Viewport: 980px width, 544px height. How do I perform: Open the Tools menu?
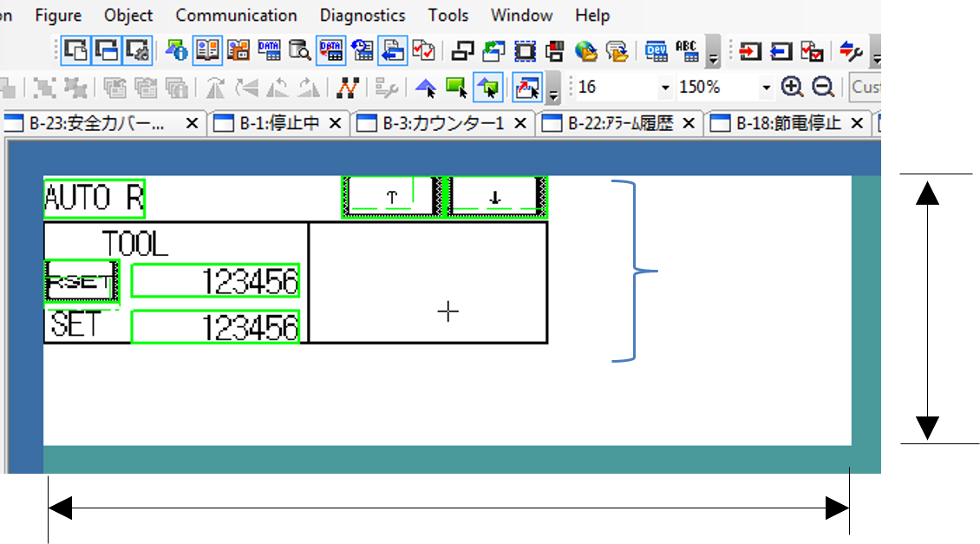point(448,15)
